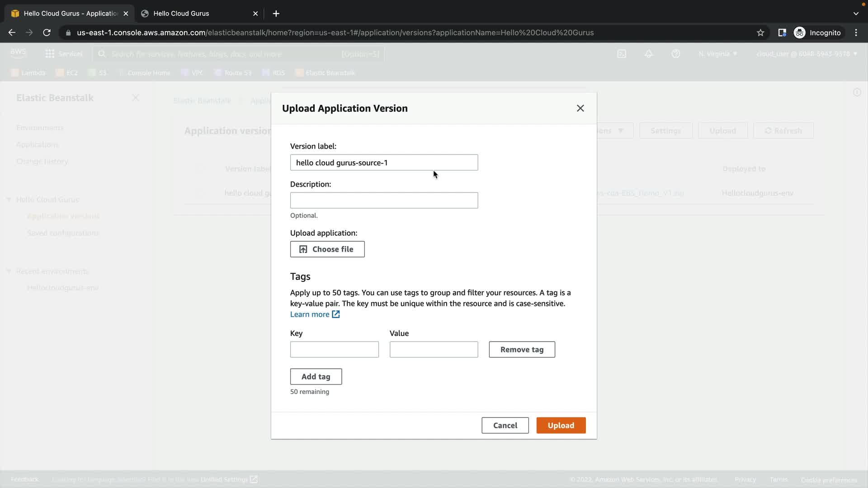Switch to second Hello Cloud Gurus tab
The height and width of the screenshot is (488, 868).
[194, 14]
